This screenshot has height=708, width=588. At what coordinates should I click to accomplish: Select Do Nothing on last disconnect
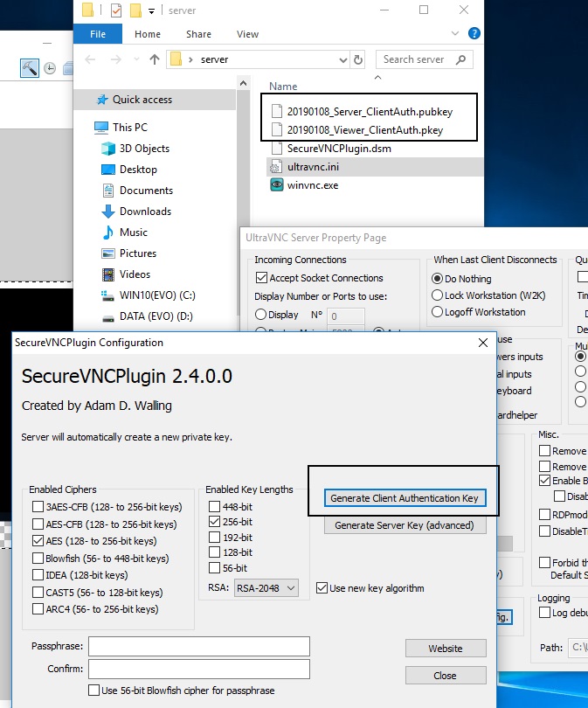point(437,279)
